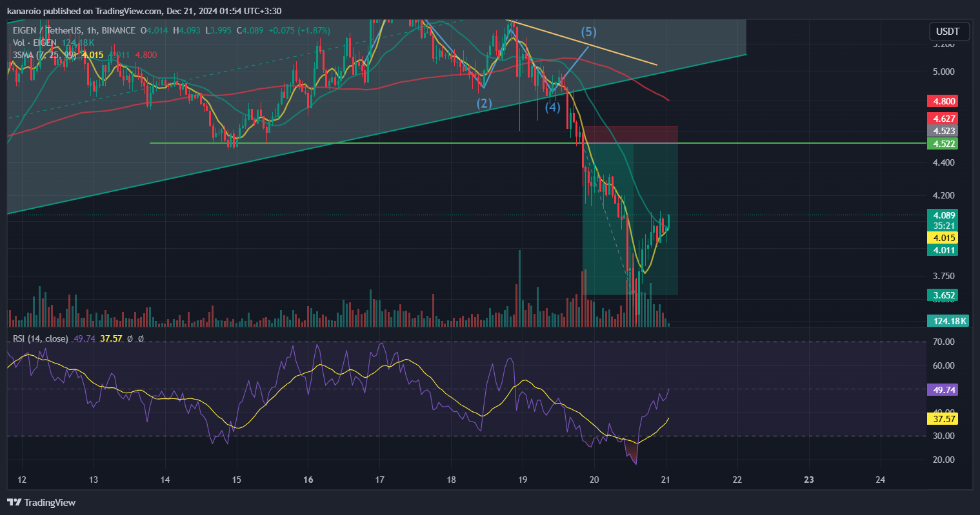Click the 21 date on the time axis

point(666,480)
